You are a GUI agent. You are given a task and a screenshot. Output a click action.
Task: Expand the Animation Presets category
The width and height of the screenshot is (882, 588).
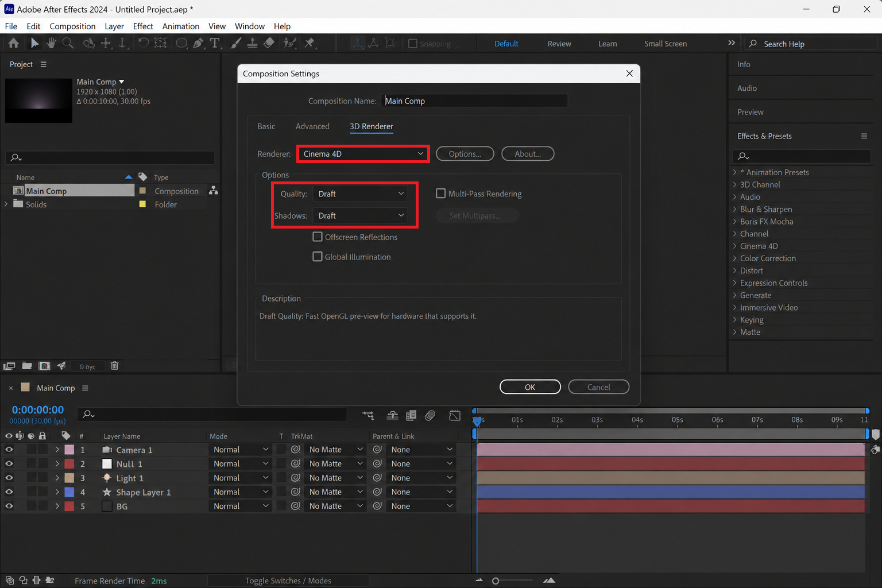[735, 172]
